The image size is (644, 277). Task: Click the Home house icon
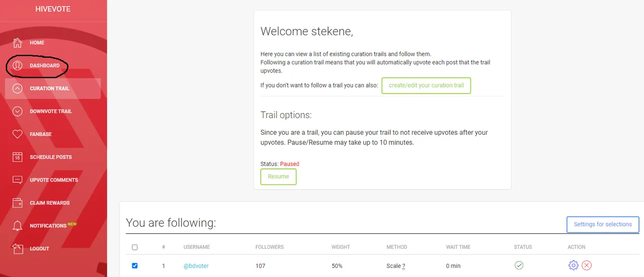click(18, 43)
